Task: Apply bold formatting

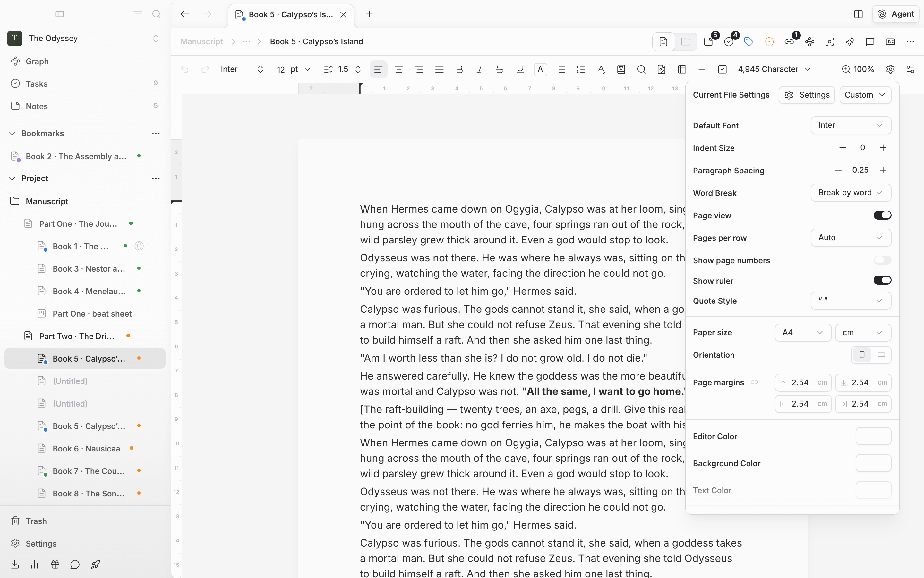Action: (459, 69)
